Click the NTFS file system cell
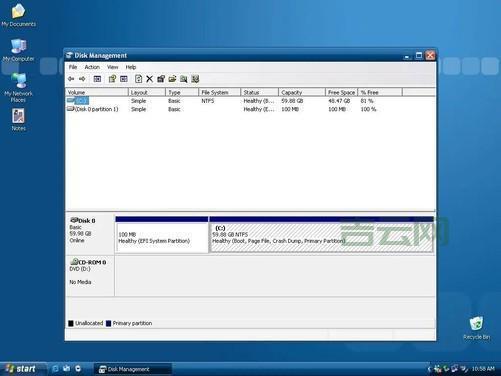 tap(208, 101)
